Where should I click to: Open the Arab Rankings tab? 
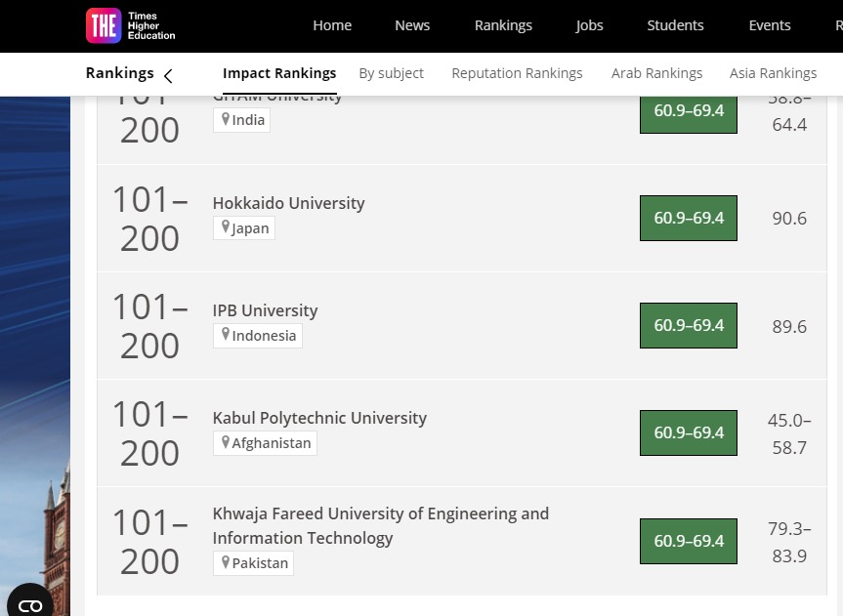pos(656,73)
